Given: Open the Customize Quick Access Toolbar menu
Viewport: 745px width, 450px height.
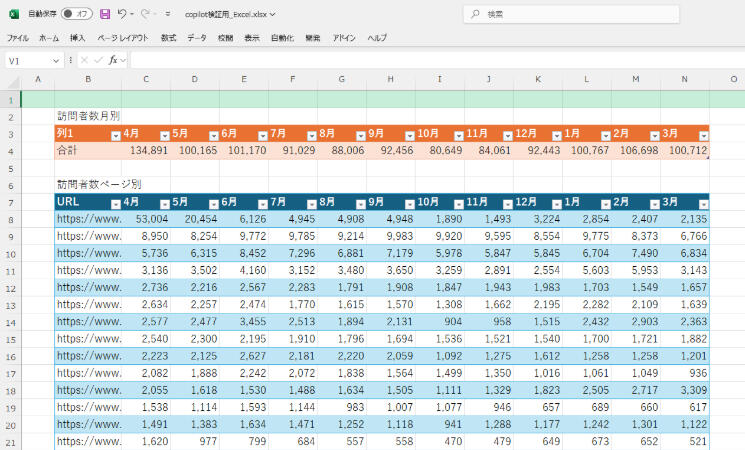Looking at the screenshot, I should (x=168, y=14).
